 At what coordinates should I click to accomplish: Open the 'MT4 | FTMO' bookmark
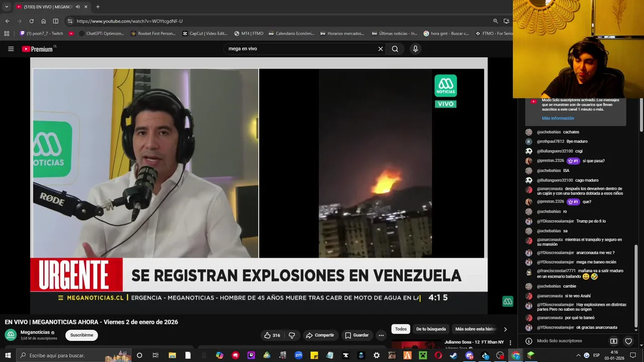[249, 34]
